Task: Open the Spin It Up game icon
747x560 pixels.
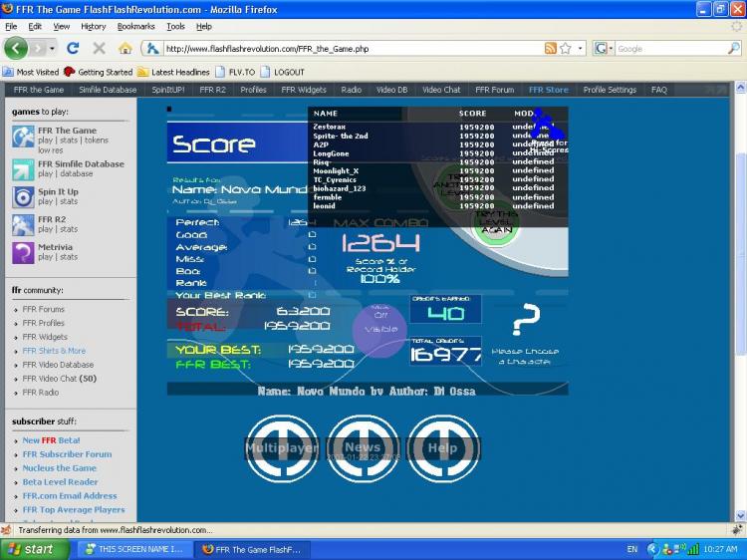Action: [x=23, y=197]
